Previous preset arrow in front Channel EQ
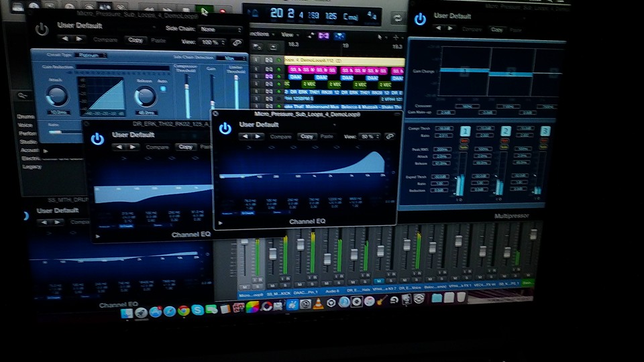This screenshot has width=644, height=362. pos(246,136)
